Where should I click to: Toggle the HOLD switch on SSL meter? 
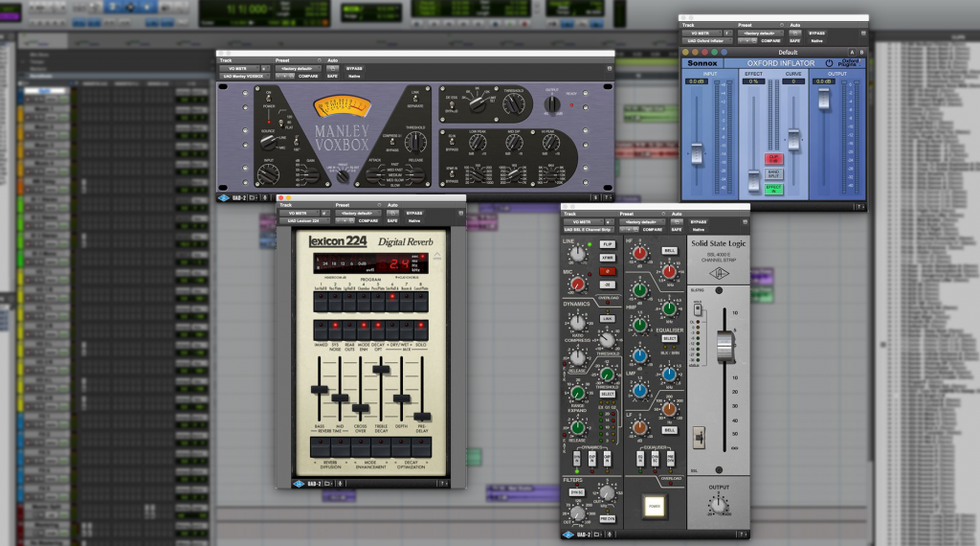(698, 309)
